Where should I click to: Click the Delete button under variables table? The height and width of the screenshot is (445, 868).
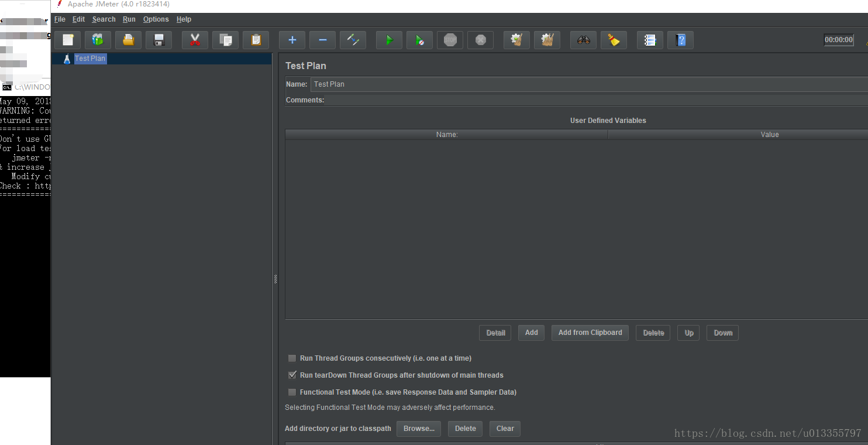653,333
